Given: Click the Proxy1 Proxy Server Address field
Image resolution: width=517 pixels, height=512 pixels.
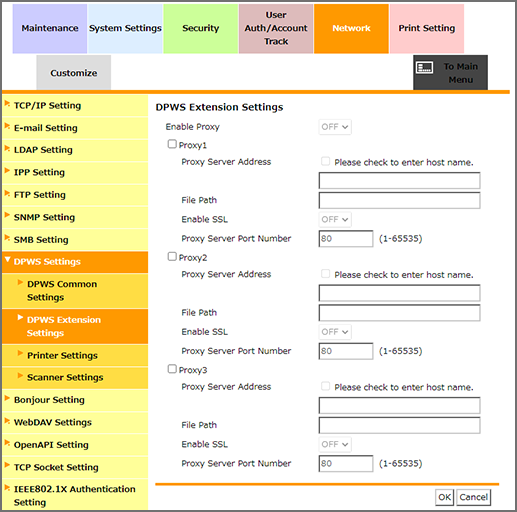Looking at the screenshot, I should coord(399,181).
